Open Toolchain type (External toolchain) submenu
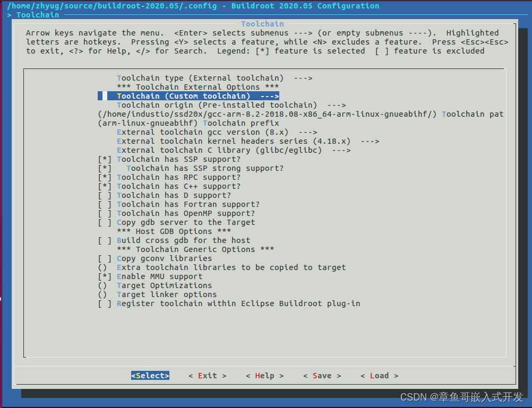 point(214,78)
